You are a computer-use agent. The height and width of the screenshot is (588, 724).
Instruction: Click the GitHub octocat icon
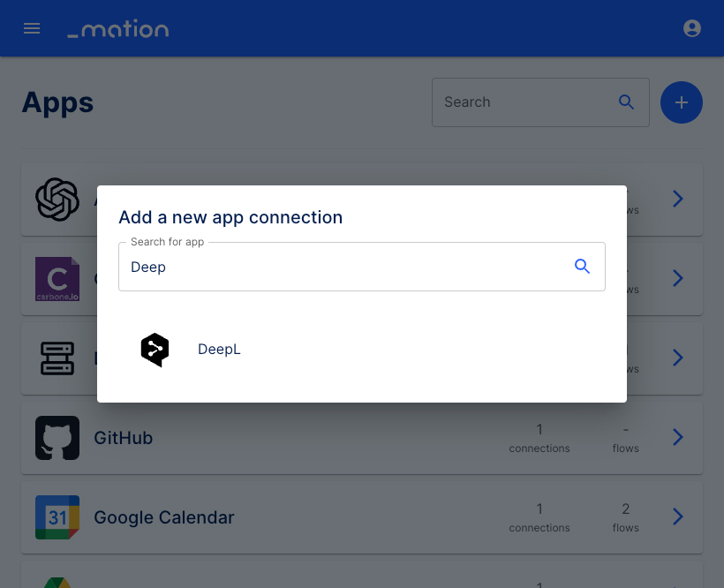point(57,438)
